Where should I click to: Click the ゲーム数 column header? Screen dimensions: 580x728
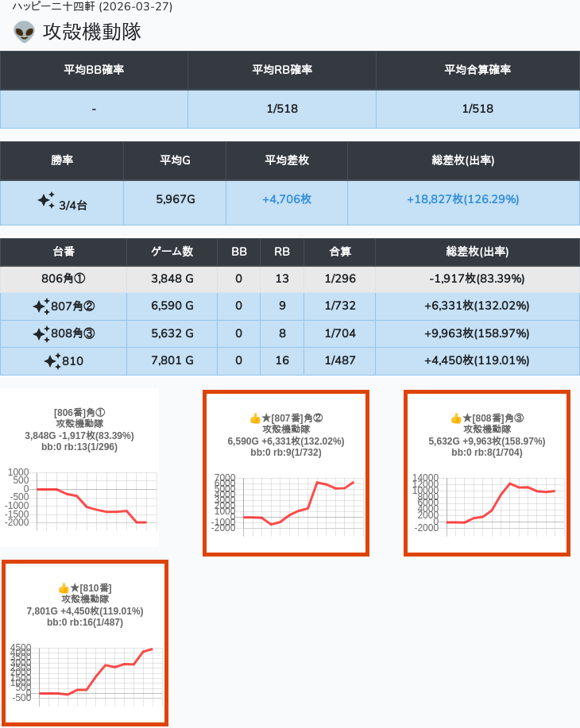pos(172,252)
